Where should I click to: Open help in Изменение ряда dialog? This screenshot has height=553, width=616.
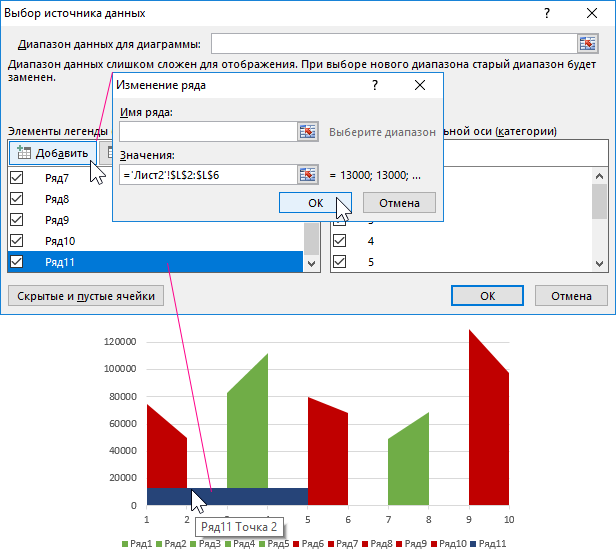[x=375, y=86]
